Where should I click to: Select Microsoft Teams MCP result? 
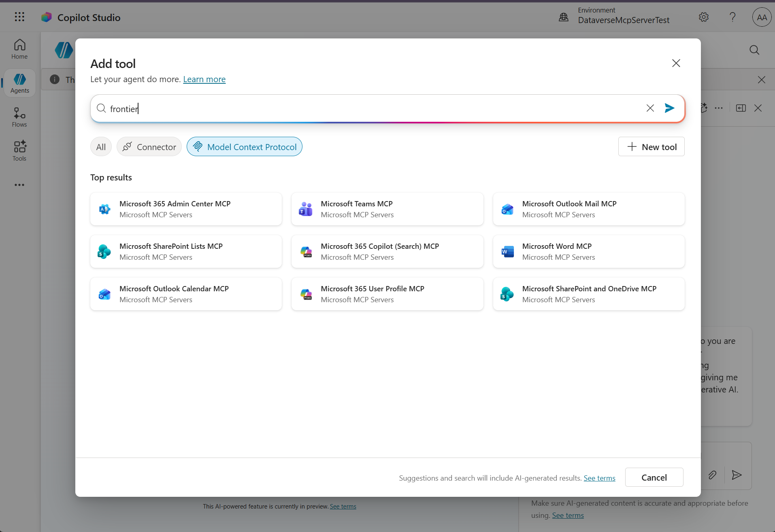(387, 209)
